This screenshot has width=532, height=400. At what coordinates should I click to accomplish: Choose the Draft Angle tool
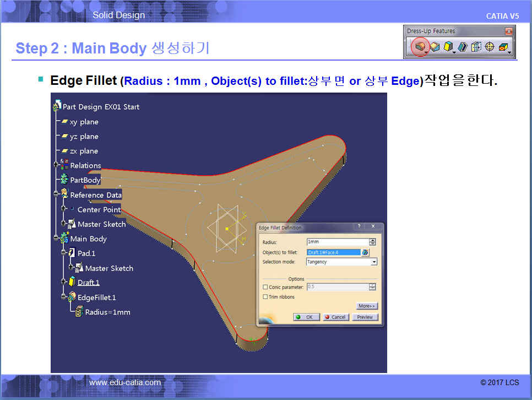[x=448, y=47]
